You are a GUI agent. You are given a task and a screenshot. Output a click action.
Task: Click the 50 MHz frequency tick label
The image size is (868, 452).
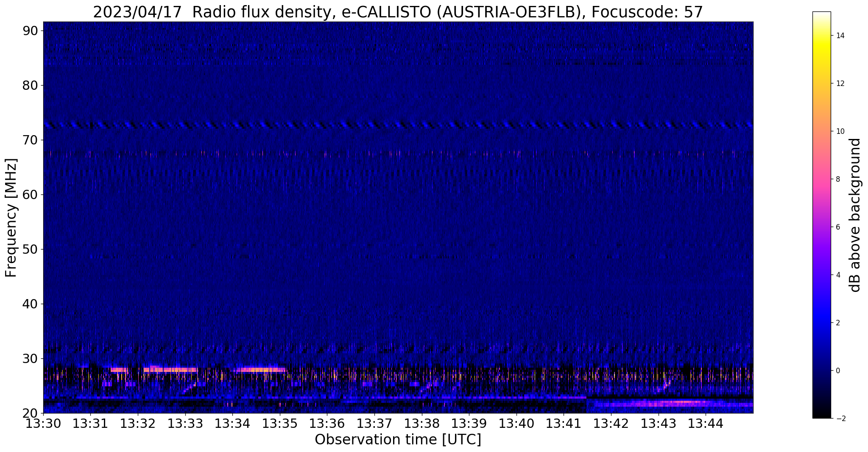30,249
